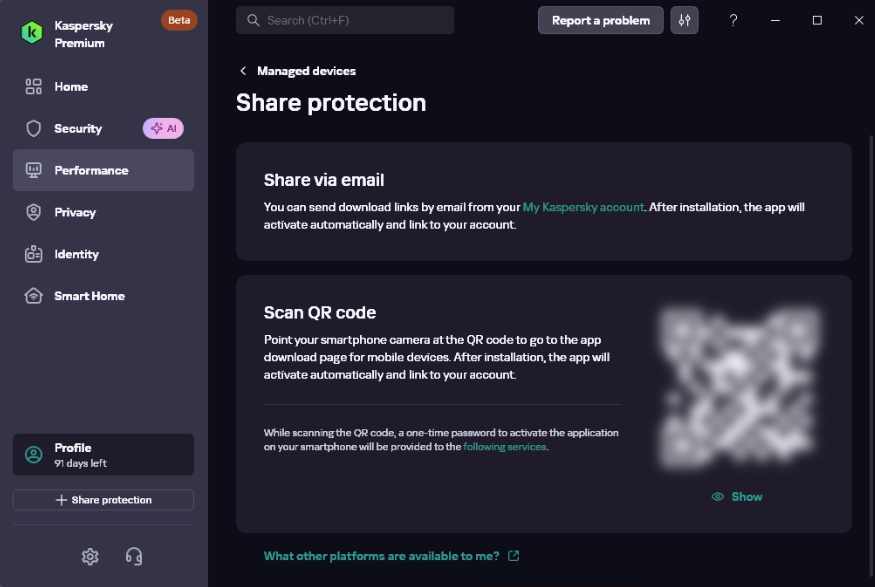The height and width of the screenshot is (587, 875).
Task: Click the Beta badge
Action: click(x=179, y=20)
